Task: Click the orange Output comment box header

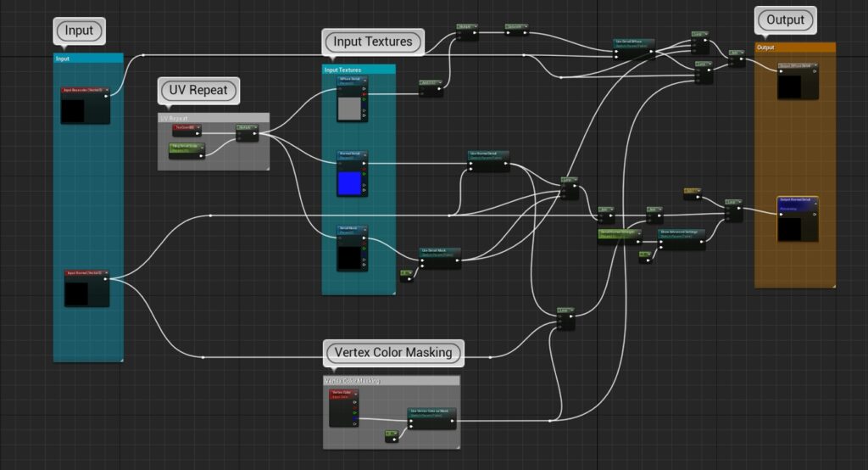Action: point(794,48)
